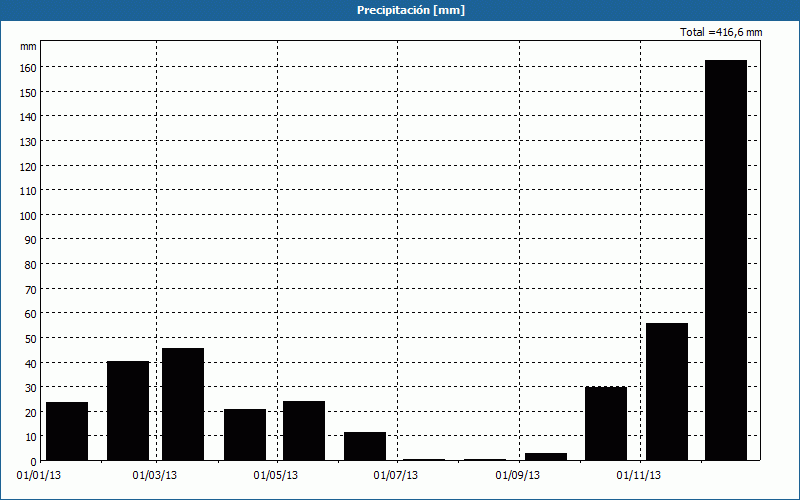Click the 120 y-axis value
800x500 pixels.
28,167
